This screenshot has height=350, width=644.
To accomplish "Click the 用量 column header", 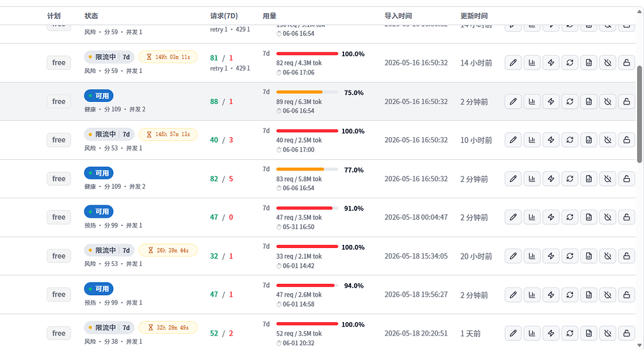I will pyautogui.click(x=269, y=16).
